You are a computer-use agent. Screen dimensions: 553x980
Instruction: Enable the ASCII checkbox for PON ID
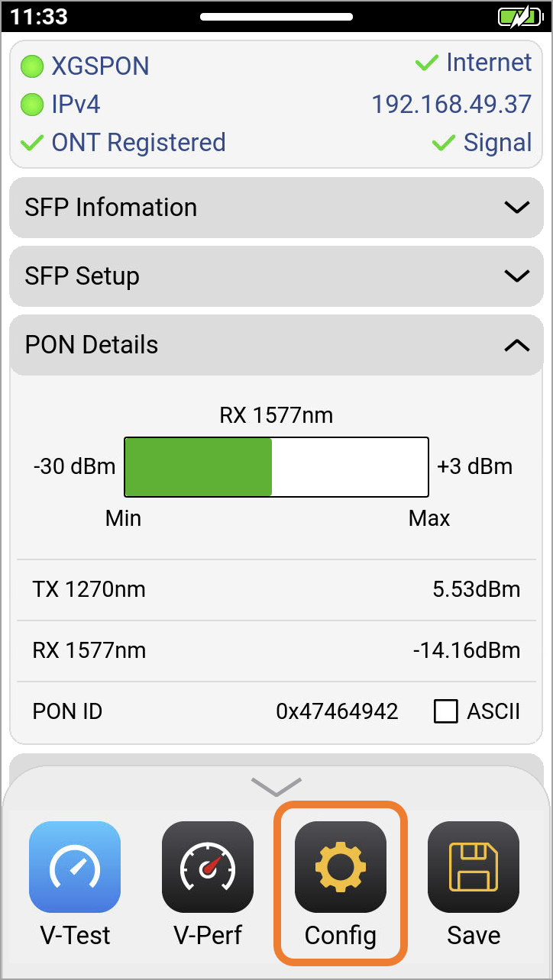tap(445, 711)
